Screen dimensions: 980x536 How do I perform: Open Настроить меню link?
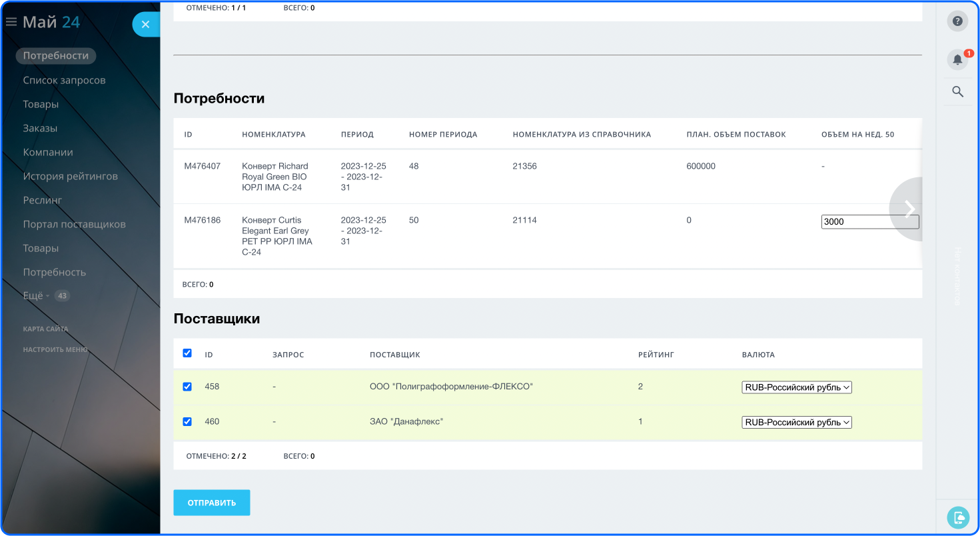click(x=55, y=349)
